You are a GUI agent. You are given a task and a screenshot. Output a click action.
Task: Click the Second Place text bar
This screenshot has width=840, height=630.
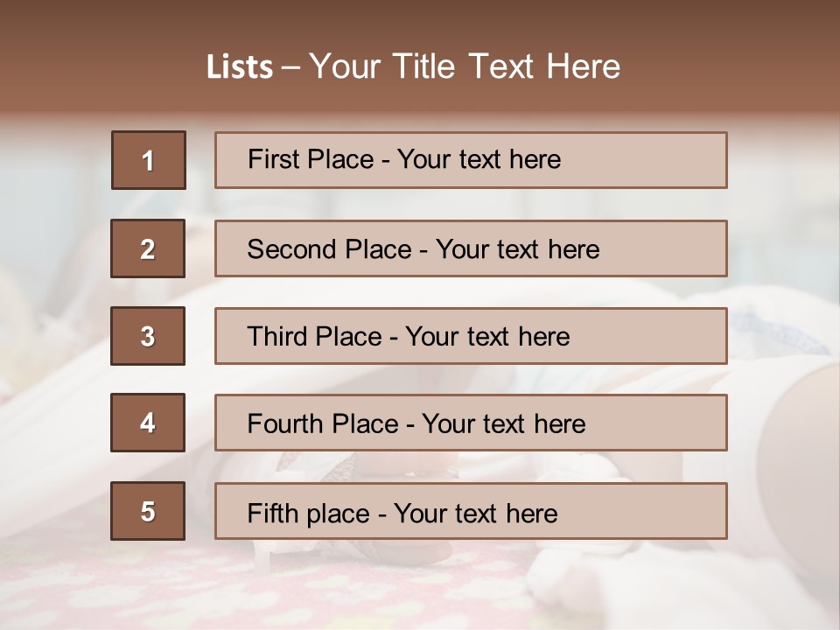tap(471, 248)
